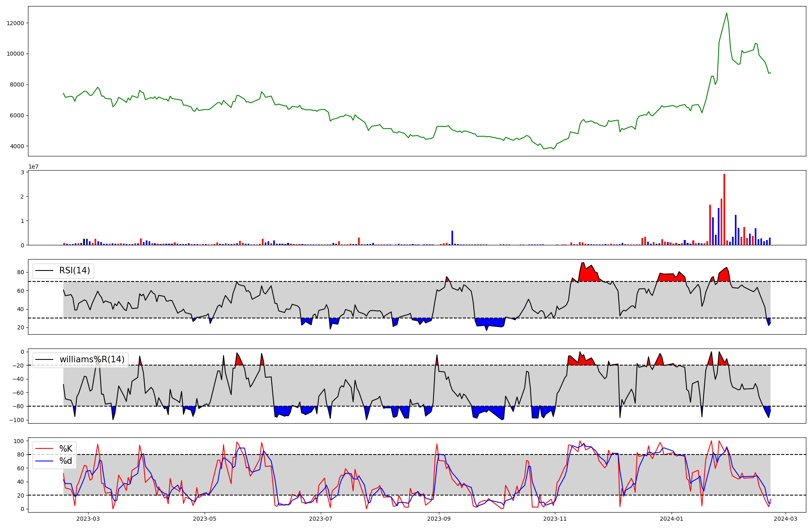Click the williams%R(14) legend label

[x=92, y=359]
